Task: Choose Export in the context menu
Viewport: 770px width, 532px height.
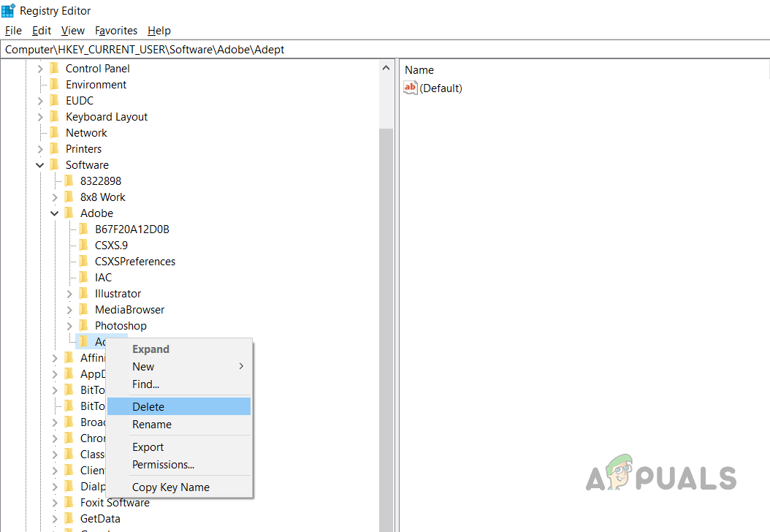Action: (x=179, y=447)
